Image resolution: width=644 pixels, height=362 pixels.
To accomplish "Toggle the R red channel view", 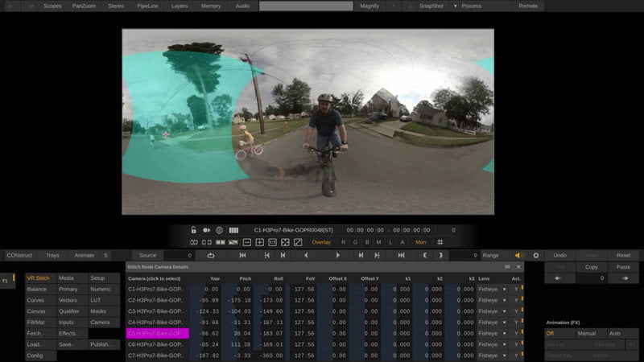I will pos(344,243).
